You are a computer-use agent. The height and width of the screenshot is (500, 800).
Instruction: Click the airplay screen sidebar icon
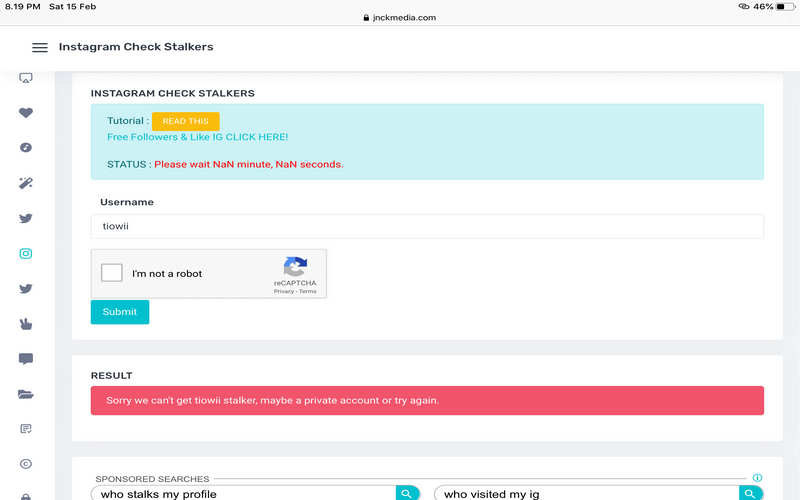point(26,78)
